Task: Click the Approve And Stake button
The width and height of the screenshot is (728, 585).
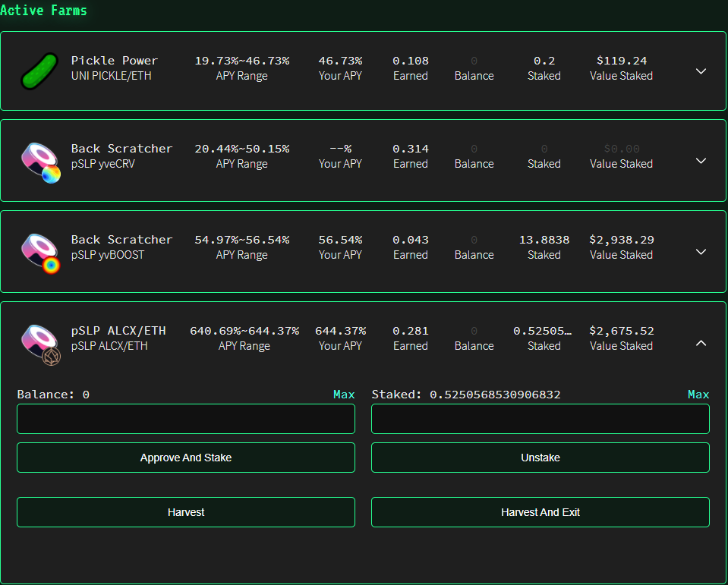Action: [x=186, y=458]
